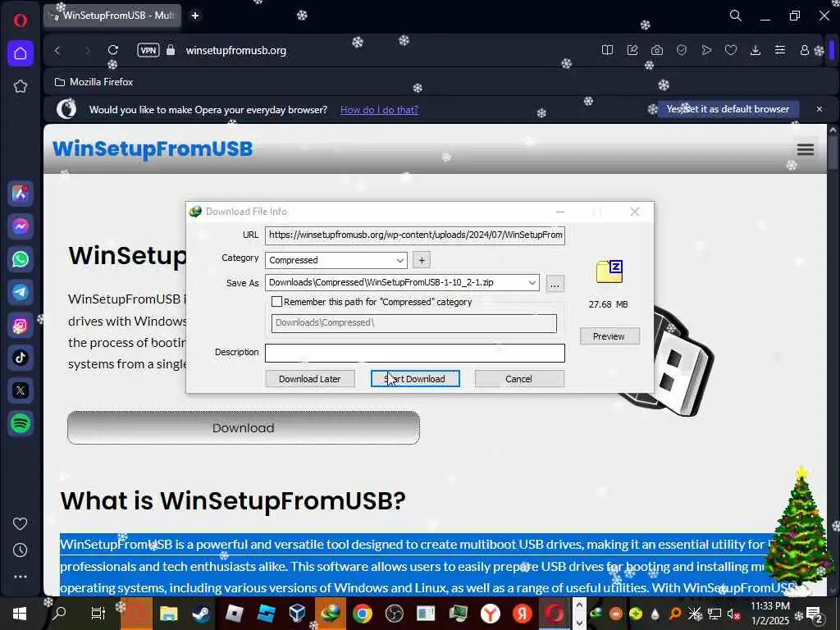Click the heart bookmark icon in address bar
The width and height of the screenshot is (840, 630).
[731, 50]
